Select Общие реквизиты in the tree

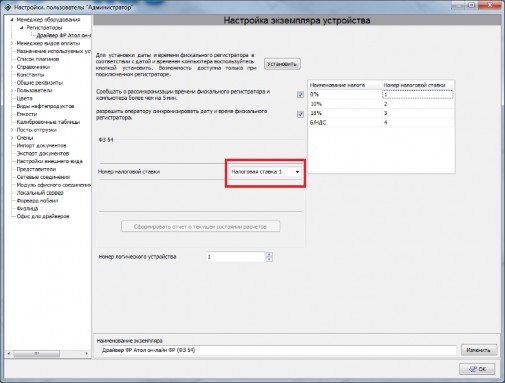(40, 83)
